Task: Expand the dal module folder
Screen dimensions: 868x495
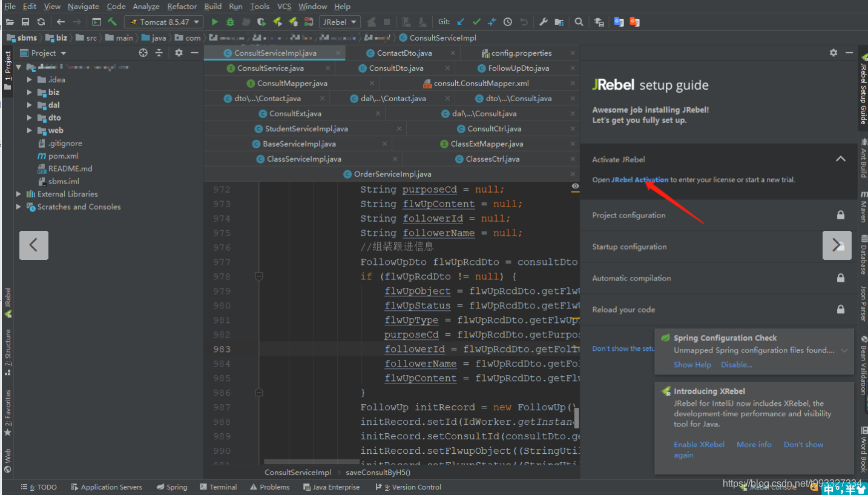Action: click(29, 105)
